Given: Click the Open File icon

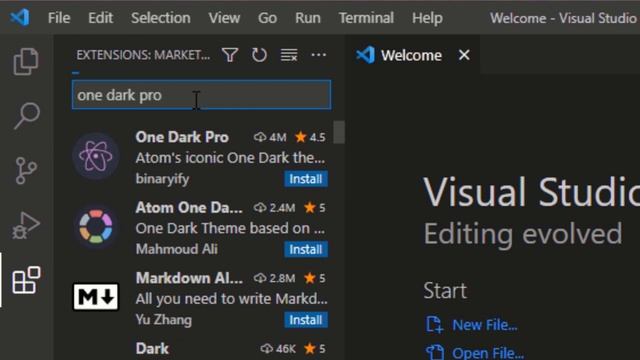Looking at the screenshot, I should 434,352.
